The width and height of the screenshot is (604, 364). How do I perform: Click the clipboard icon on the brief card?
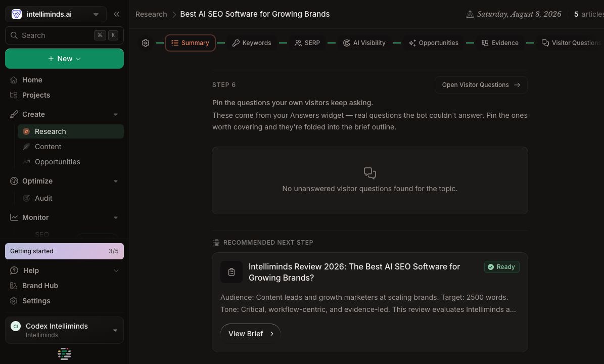pyautogui.click(x=231, y=272)
